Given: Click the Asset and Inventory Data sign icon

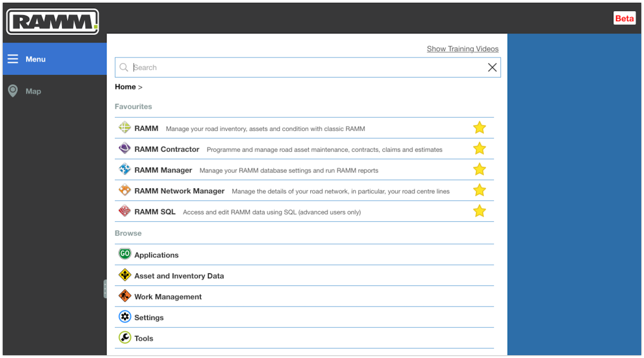Looking at the screenshot, I should [124, 275].
